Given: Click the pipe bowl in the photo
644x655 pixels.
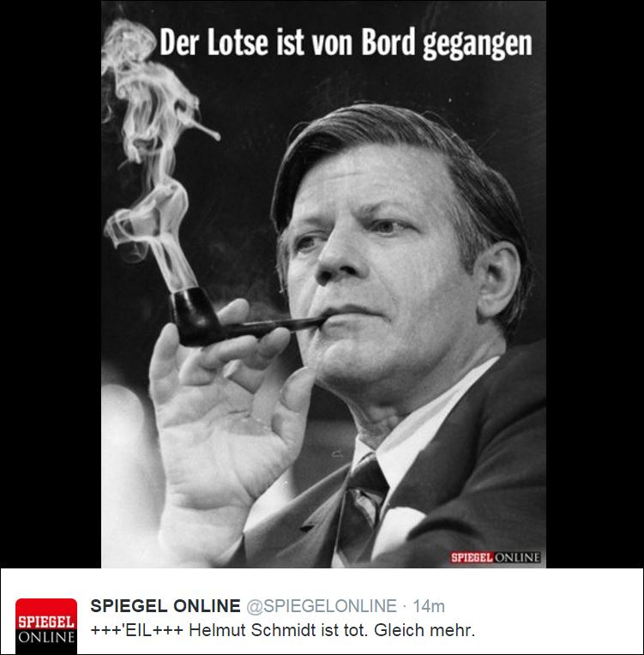Looking at the screenshot, I should [x=193, y=315].
